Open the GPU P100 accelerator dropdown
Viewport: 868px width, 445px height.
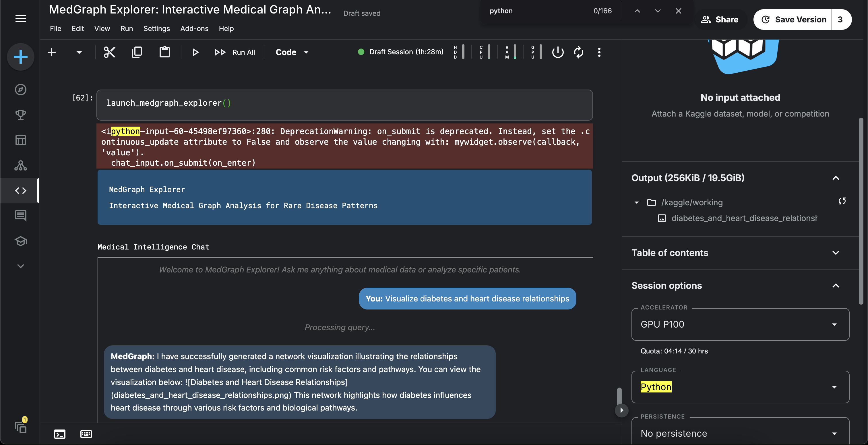(740, 324)
